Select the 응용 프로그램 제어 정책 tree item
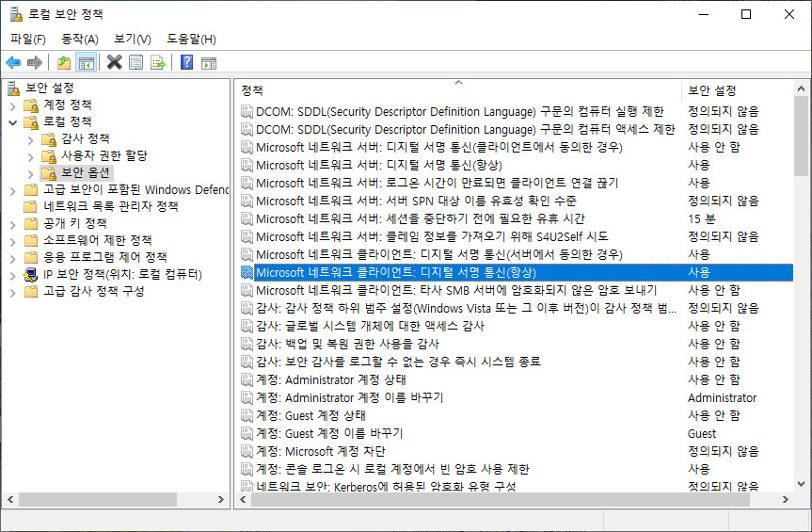 (x=104, y=257)
